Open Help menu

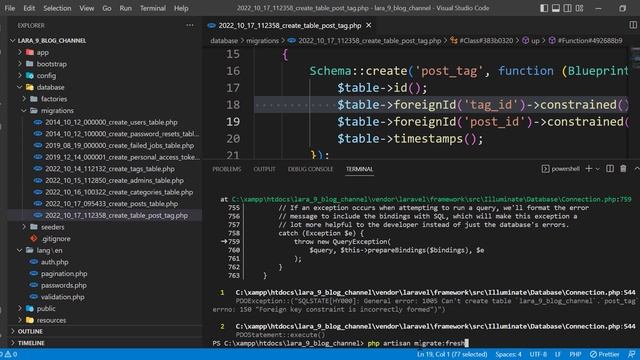point(181,8)
